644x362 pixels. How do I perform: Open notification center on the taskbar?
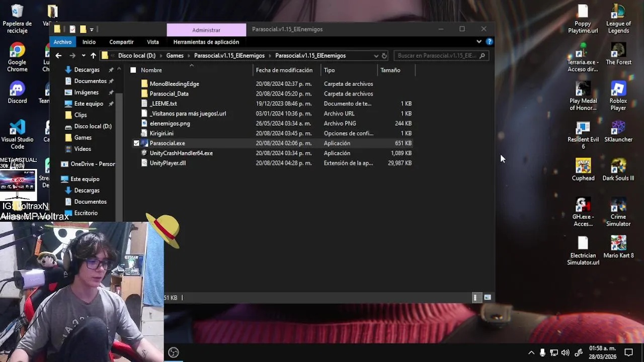(628, 352)
